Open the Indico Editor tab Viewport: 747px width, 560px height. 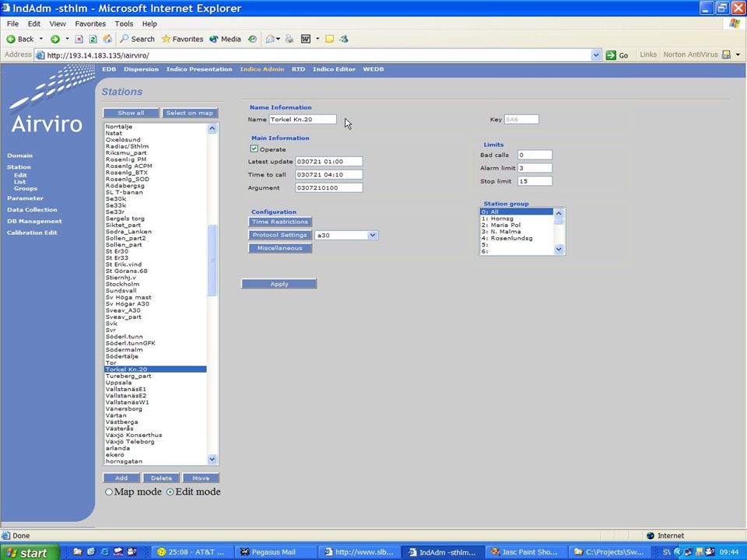click(334, 69)
